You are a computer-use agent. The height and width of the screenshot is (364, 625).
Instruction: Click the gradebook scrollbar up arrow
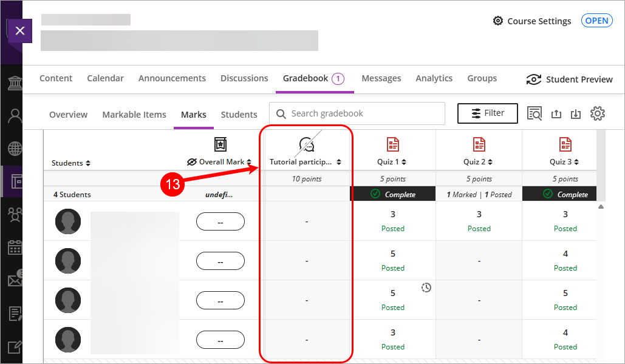click(601, 207)
